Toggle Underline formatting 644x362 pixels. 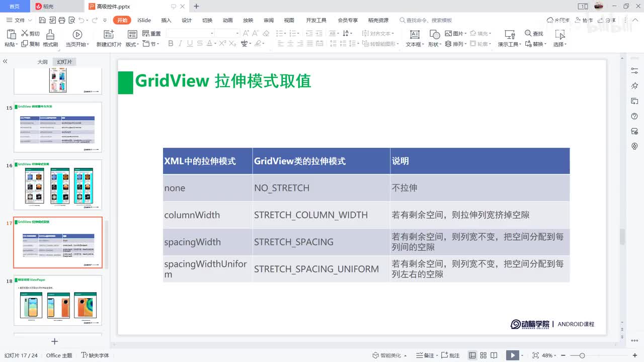[x=190, y=44]
